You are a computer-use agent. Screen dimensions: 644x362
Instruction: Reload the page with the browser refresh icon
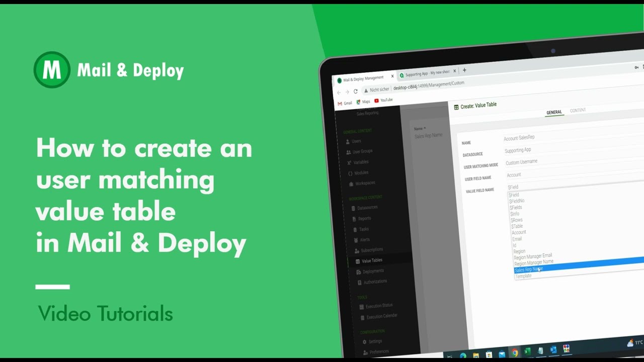point(355,91)
